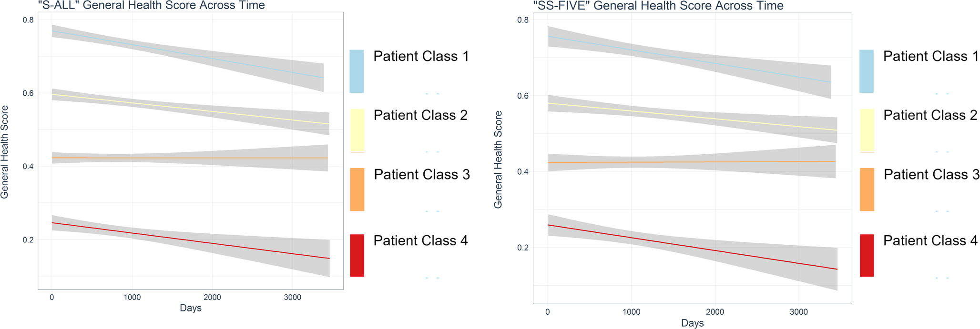Select the yellow Patient Class 2 swatch in S-ALL legend
This screenshot has width=980, height=329.
click(357, 130)
